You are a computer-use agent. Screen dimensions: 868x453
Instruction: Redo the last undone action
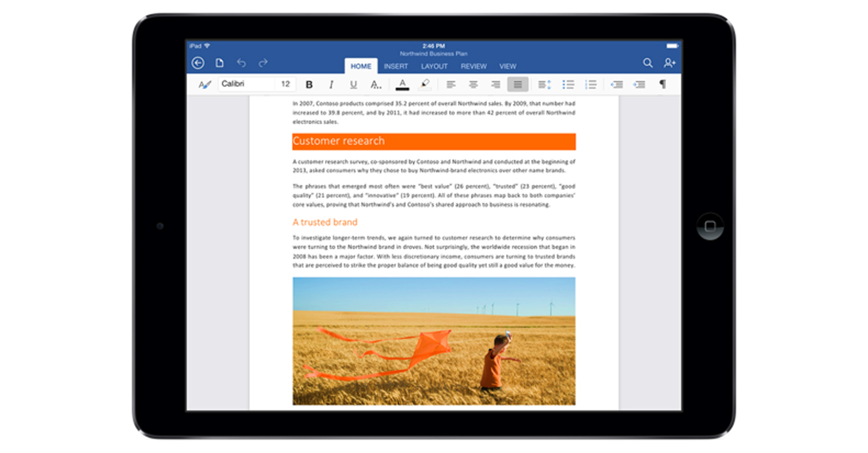(x=263, y=63)
